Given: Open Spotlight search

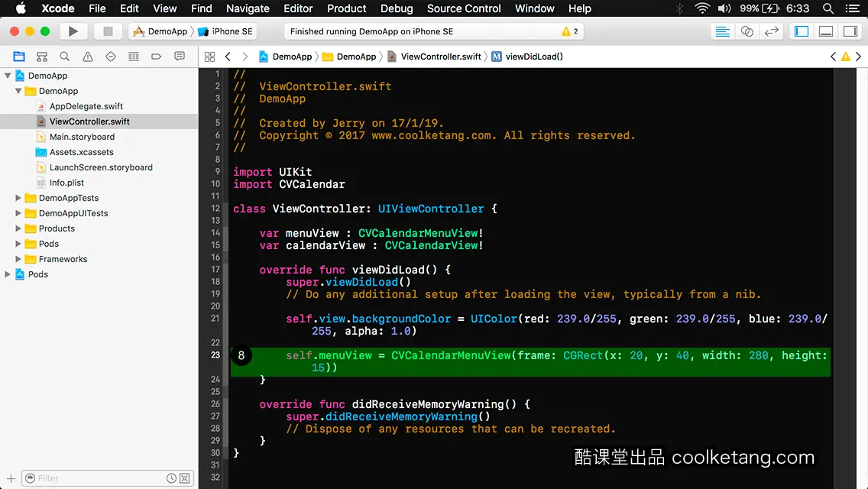Looking at the screenshot, I should pos(828,8).
